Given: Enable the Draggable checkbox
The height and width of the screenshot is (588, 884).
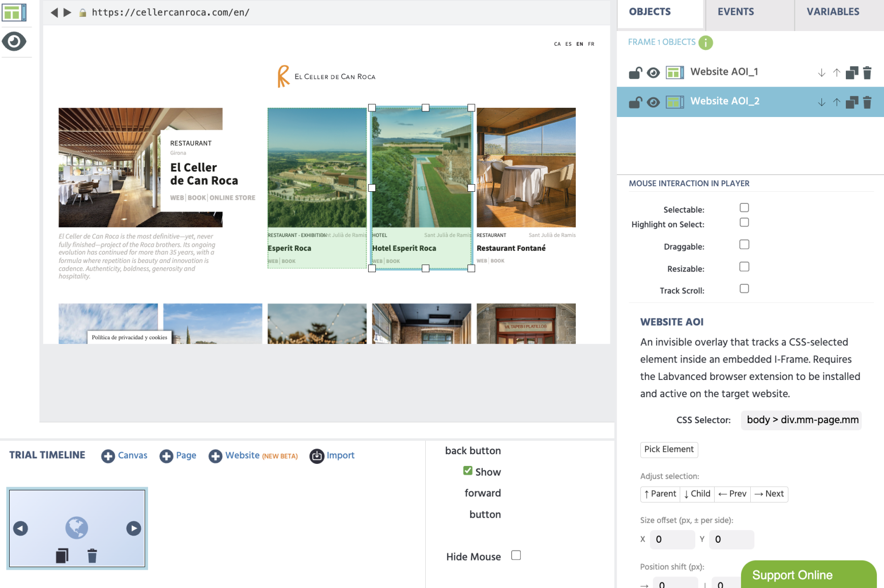Looking at the screenshot, I should coord(744,245).
